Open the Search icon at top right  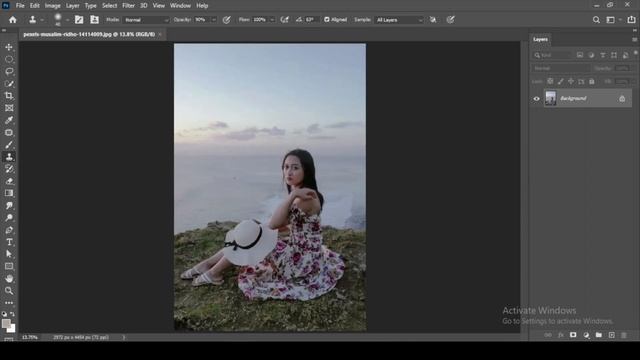(x=596, y=20)
